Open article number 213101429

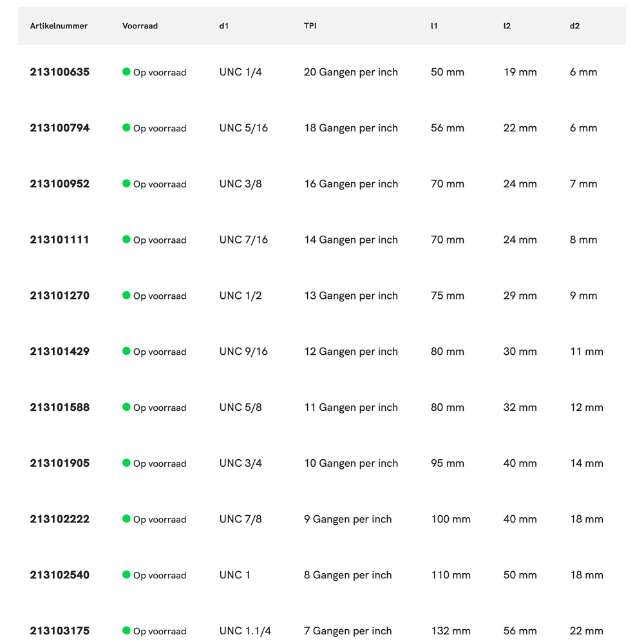[x=60, y=352]
